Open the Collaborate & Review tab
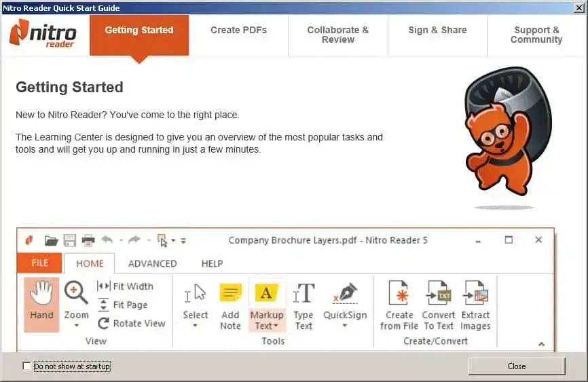 point(338,35)
